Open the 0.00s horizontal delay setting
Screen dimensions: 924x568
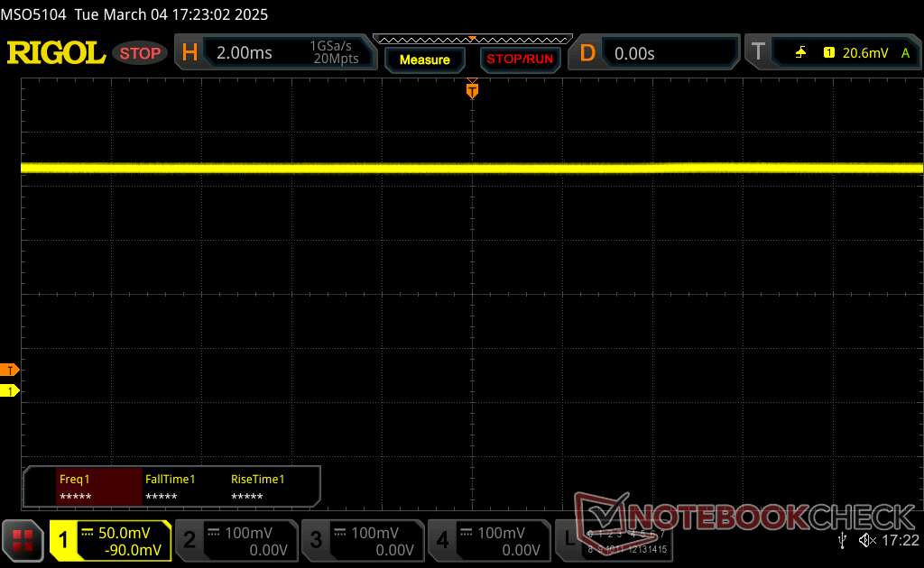tap(634, 53)
